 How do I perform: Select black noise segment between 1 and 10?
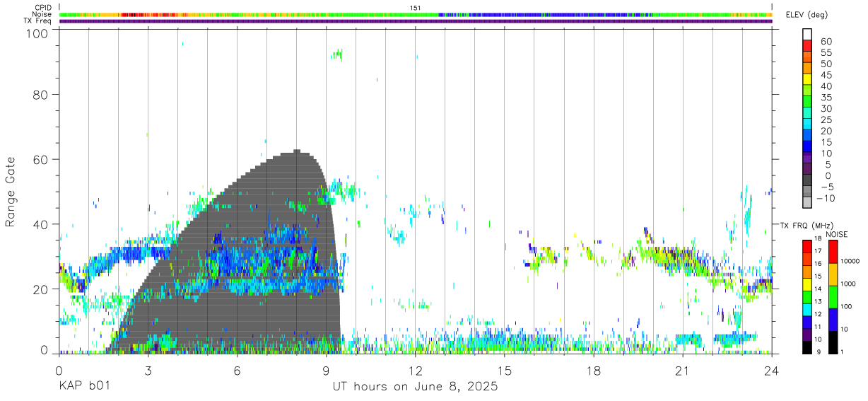coord(834,342)
